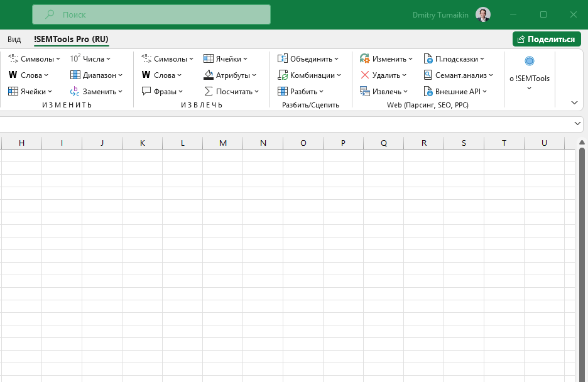Collapse the ribbon with the chevron

[x=574, y=102]
